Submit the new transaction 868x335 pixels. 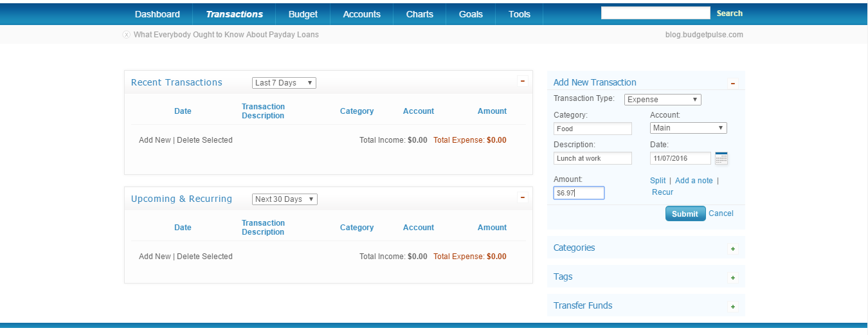click(x=685, y=214)
